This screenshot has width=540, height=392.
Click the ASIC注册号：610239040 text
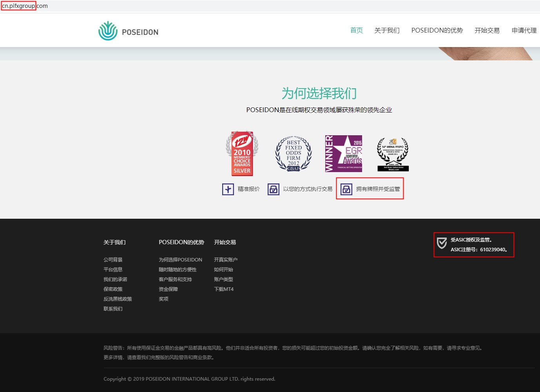click(480, 249)
